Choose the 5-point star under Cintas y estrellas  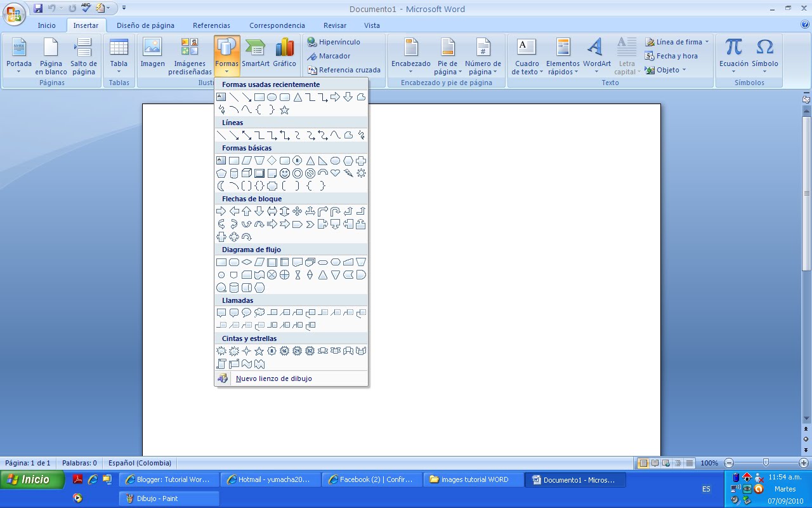tap(259, 351)
